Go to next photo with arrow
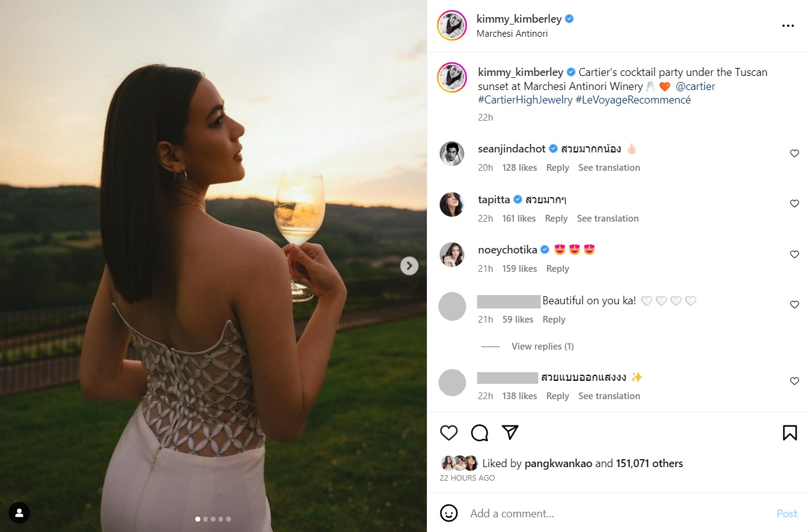Screen dimensions: 809x532 409,266
